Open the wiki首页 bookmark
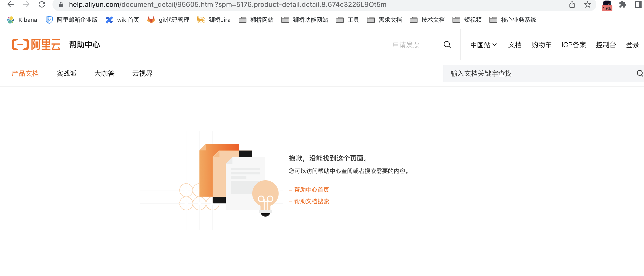The image size is (644, 276). click(122, 20)
